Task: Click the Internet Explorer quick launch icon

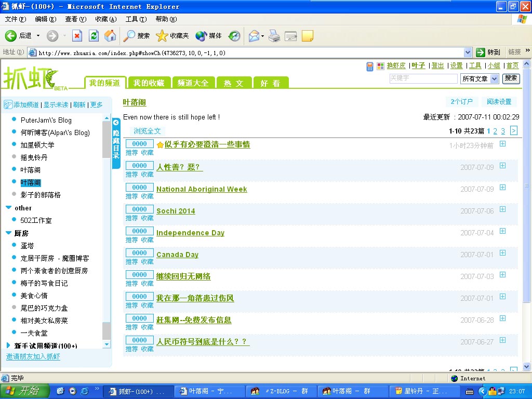Action: 85,391
